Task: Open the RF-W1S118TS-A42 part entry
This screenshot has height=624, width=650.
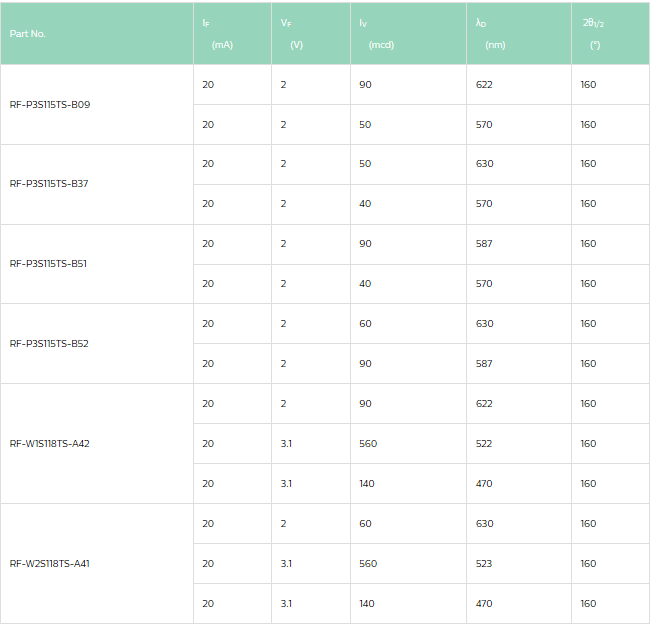Action: click(50, 444)
